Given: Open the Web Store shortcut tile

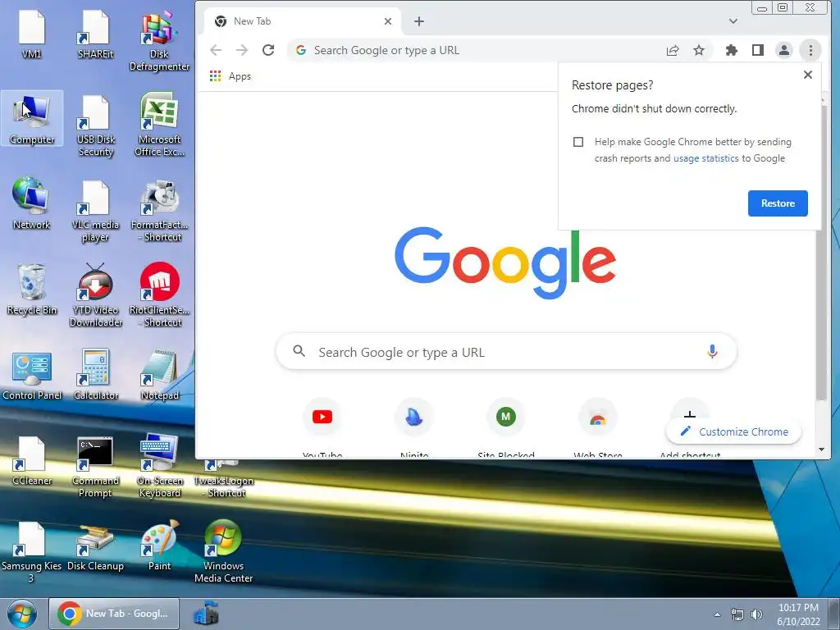Looking at the screenshot, I should [x=598, y=427].
